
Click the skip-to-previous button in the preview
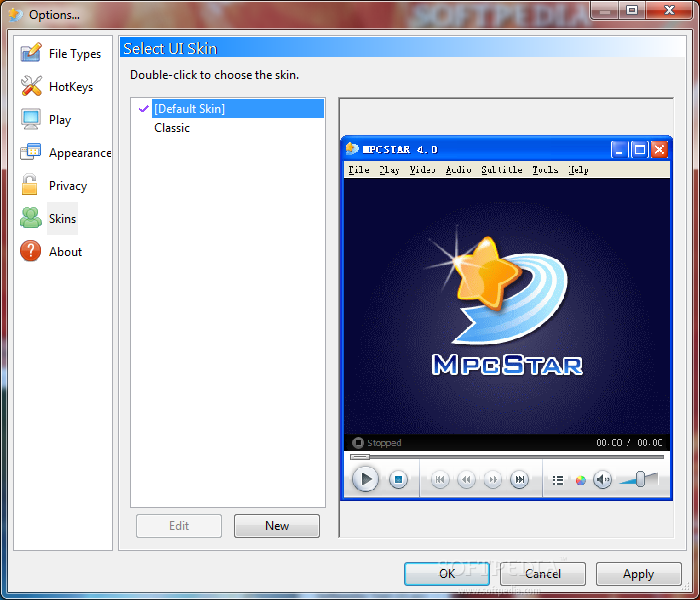click(440, 479)
